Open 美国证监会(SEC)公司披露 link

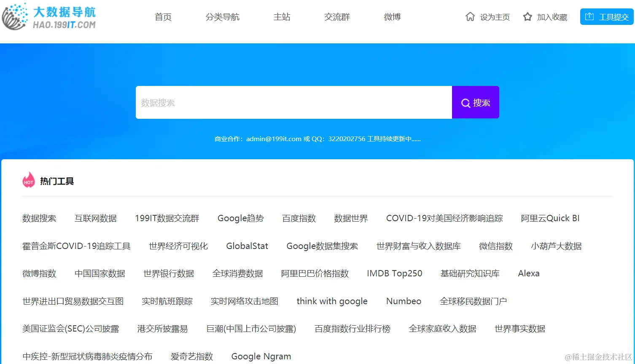(x=71, y=329)
